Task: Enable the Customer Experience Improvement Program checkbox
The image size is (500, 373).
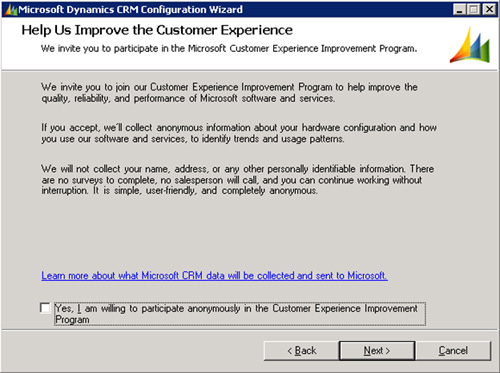Action: tap(45, 308)
